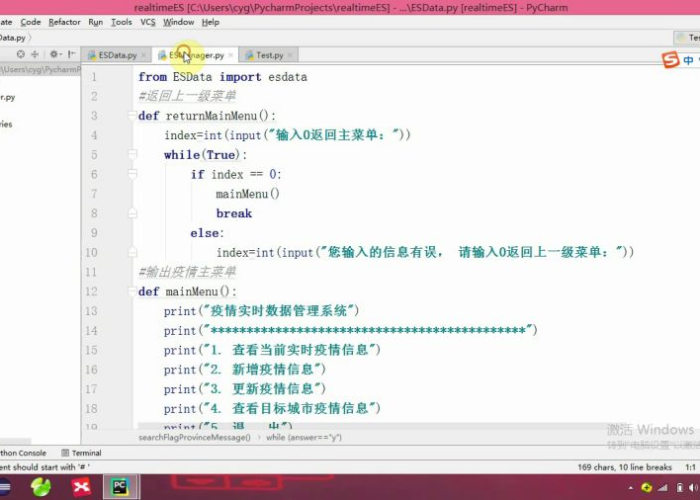This screenshot has height=500, width=700.
Task: Open the Window menu
Action: point(178,22)
